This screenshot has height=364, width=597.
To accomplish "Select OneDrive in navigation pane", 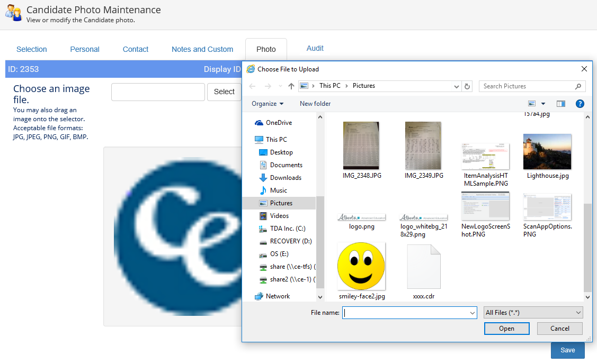I will (278, 123).
